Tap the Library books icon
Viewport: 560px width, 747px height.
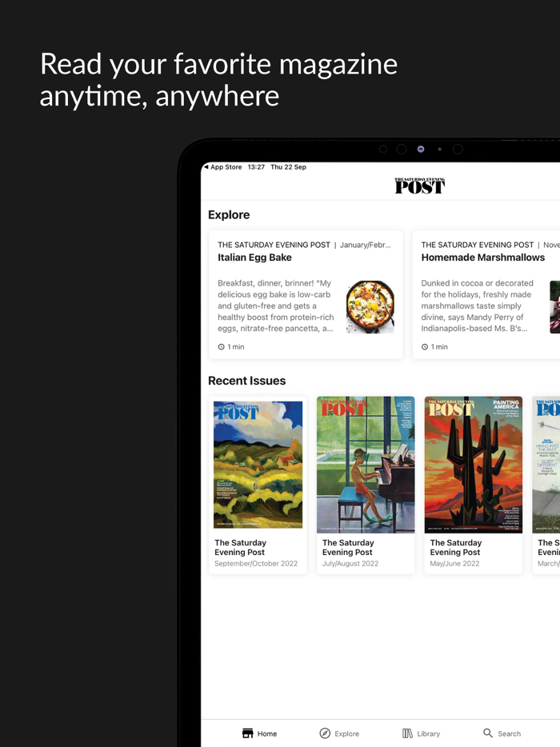[407, 733]
